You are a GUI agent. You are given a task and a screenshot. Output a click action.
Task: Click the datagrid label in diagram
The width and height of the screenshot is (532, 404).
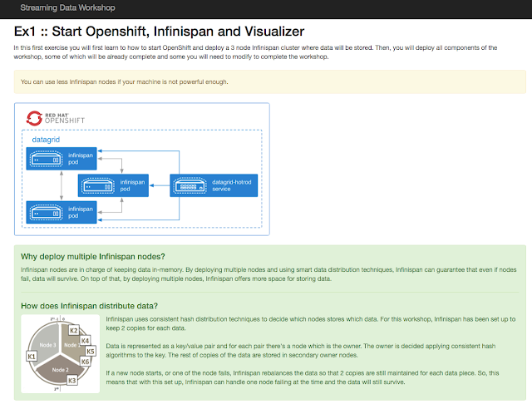46,140
